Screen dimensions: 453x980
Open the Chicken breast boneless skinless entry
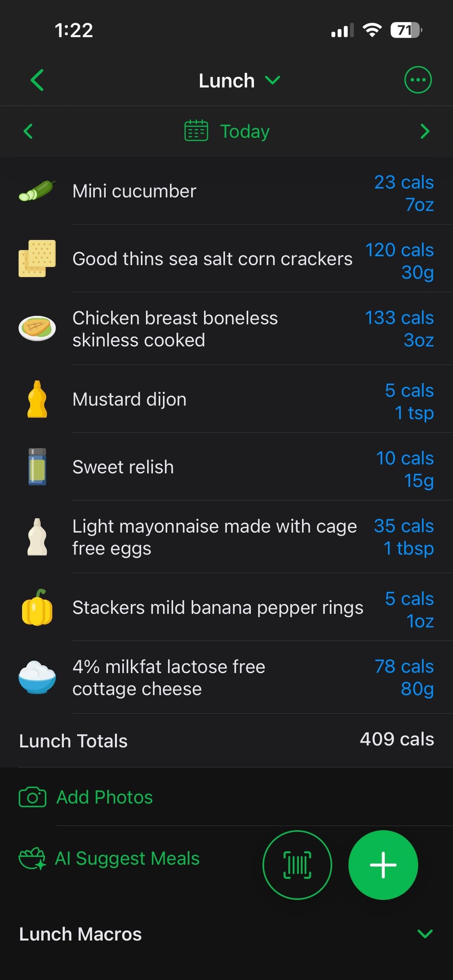[x=175, y=329]
